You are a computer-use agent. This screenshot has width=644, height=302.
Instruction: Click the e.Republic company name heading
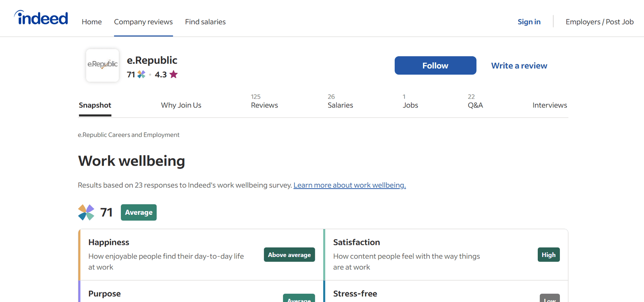pos(152,60)
